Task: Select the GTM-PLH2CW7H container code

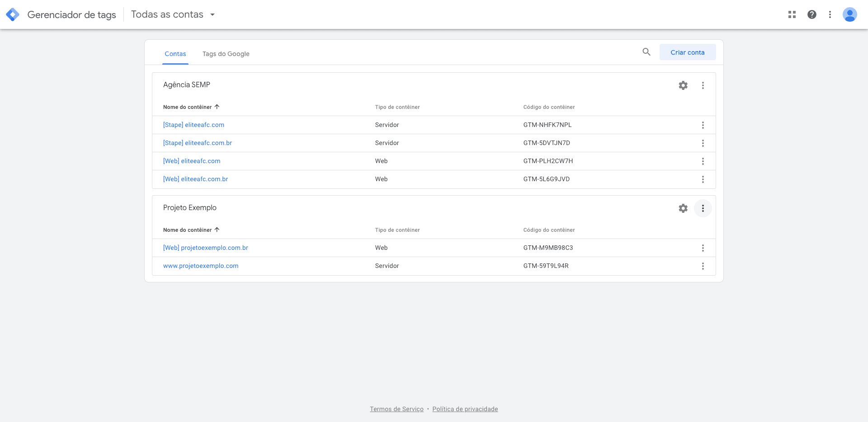Action: (x=548, y=161)
